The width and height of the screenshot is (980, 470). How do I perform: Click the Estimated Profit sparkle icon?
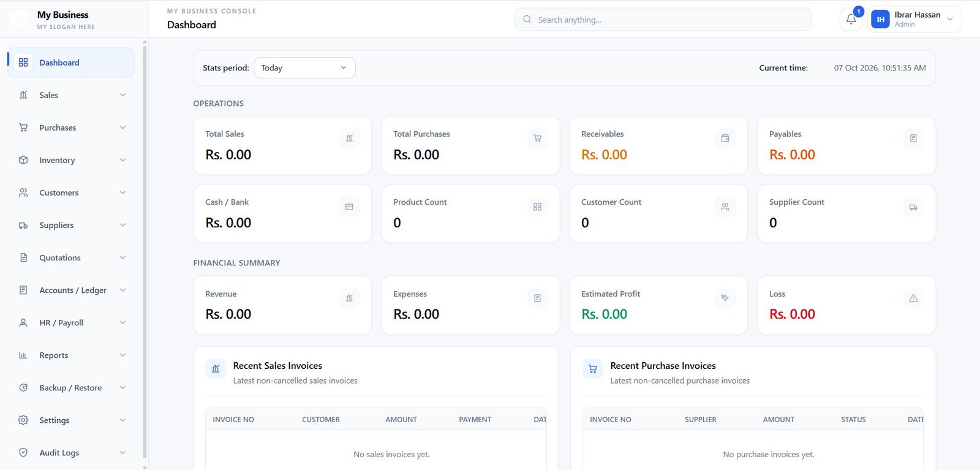tap(725, 298)
